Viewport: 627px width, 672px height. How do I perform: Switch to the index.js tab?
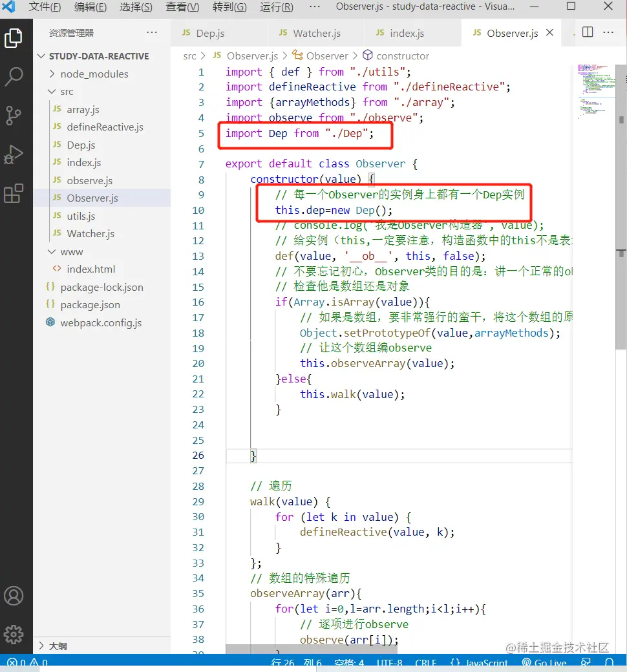(x=413, y=33)
